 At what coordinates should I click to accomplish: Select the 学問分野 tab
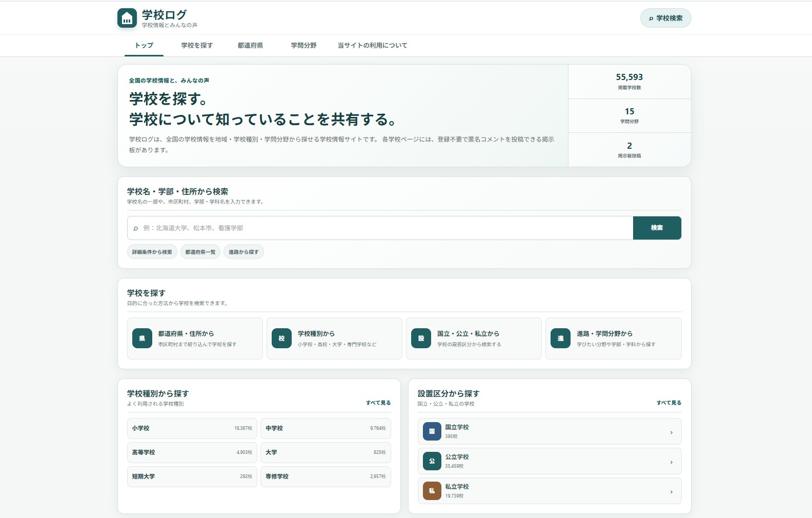click(x=303, y=46)
